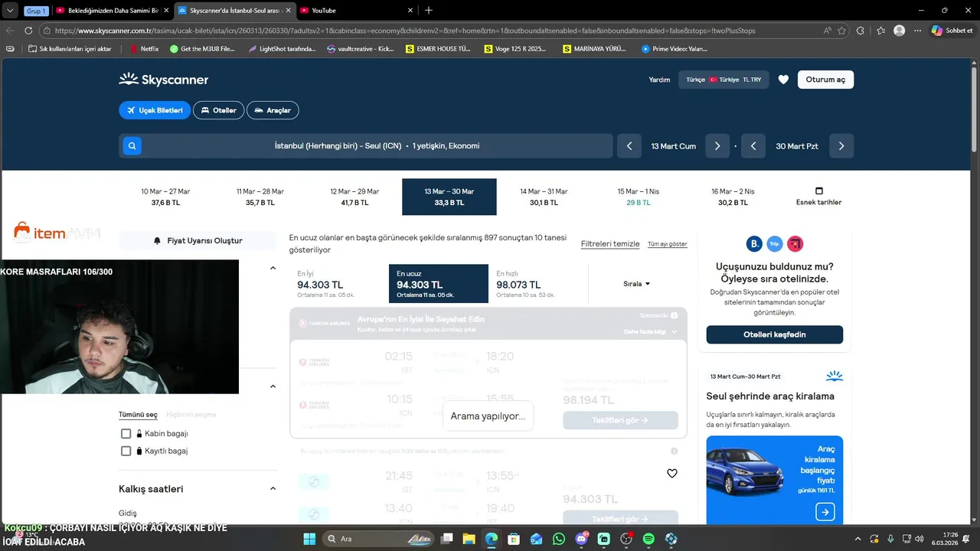
Task: Click the bell icon in Fiyat Uyarısı Oluştur
Action: pos(158,240)
